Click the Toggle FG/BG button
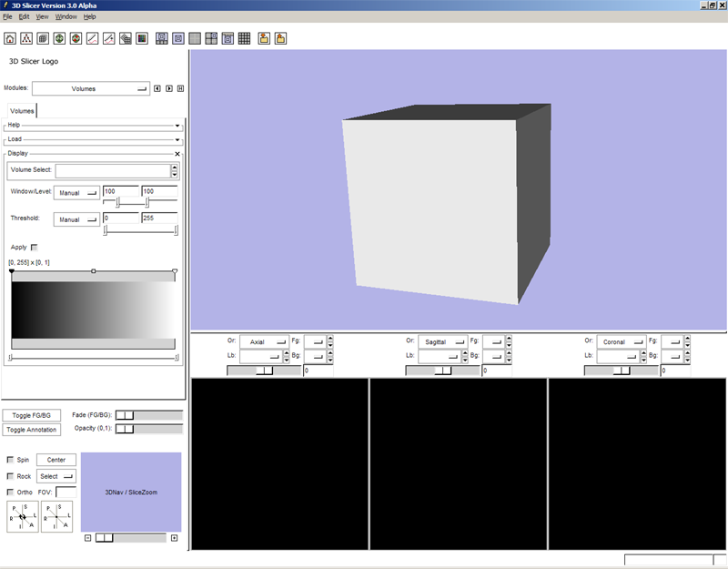The height and width of the screenshot is (569, 728). click(31, 415)
